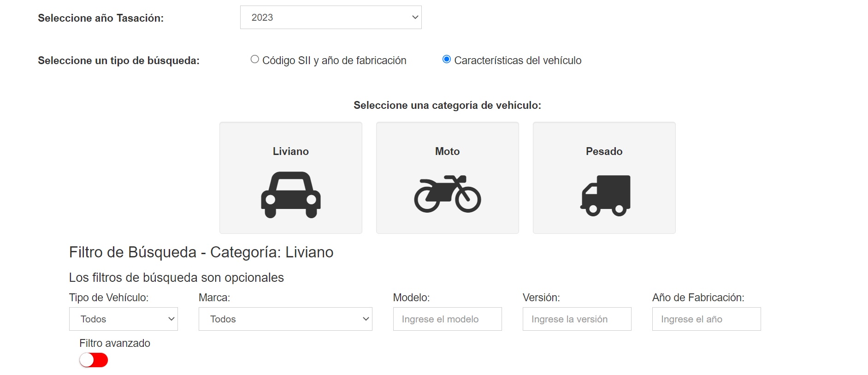Click the chevron arrow in Marca dropdown

[x=366, y=319]
